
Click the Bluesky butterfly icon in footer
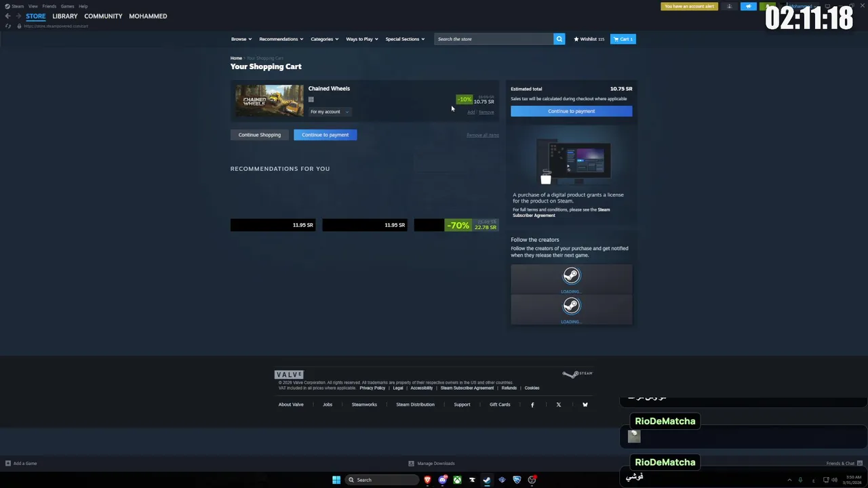[x=585, y=405]
